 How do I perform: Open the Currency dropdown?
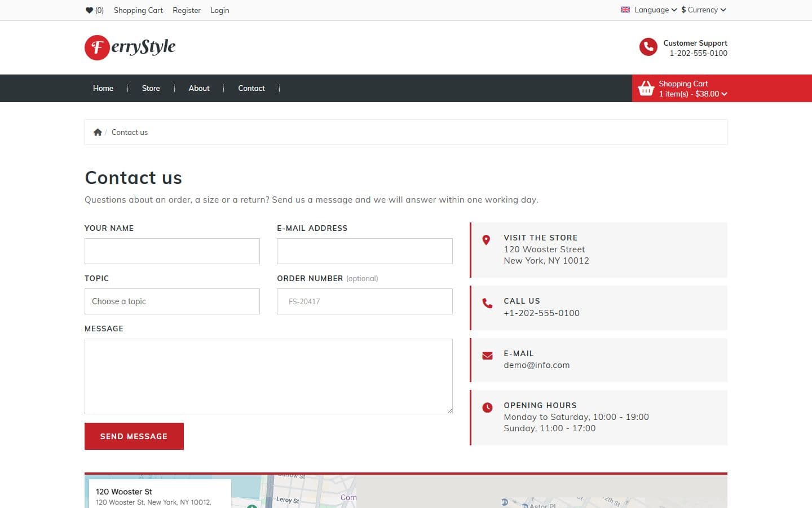pyautogui.click(x=703, y=10)
